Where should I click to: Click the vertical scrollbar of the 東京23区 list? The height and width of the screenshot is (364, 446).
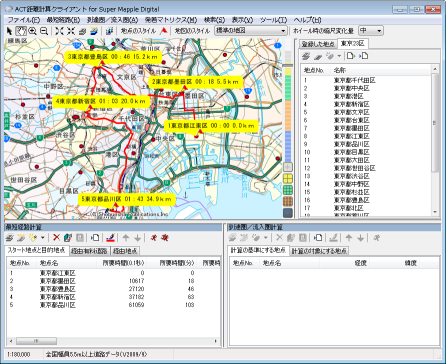click(435, 140)
